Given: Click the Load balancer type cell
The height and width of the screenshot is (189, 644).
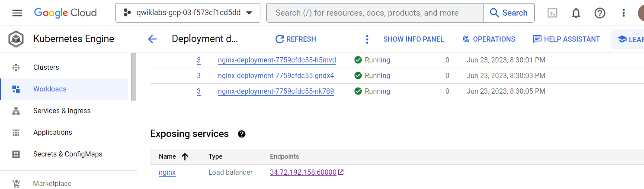Looking at the screenshot, I should 231,172.
